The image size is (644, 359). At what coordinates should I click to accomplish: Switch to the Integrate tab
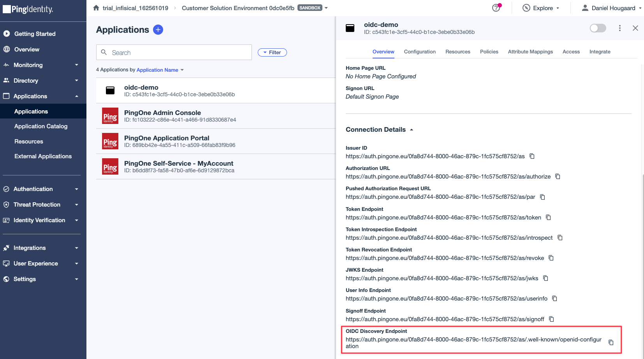[x=600, y=52]
